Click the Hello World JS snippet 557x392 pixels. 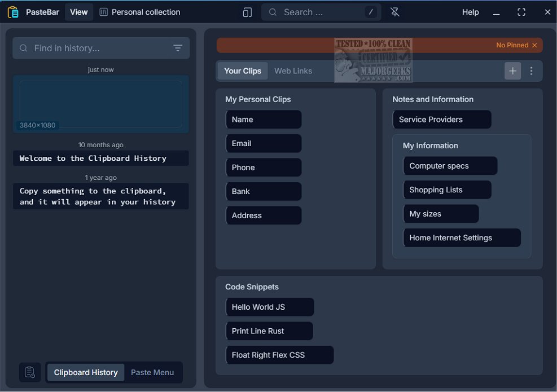tap(269, 307)
